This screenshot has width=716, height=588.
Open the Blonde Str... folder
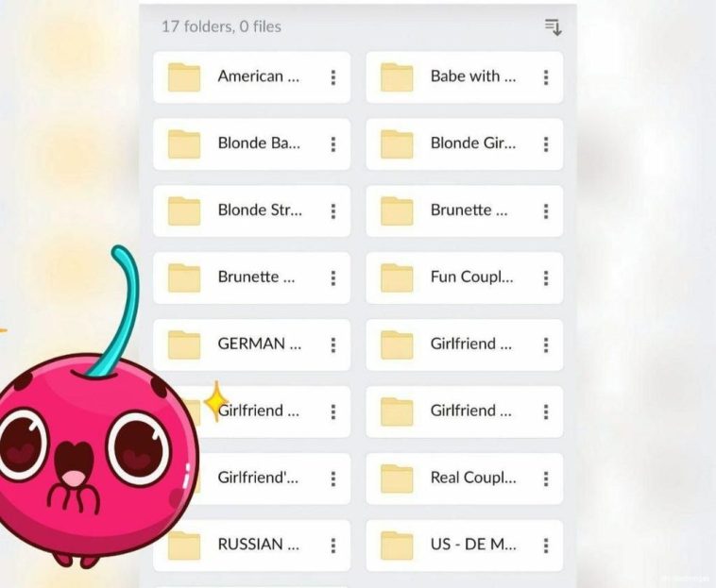pos(259,210)
